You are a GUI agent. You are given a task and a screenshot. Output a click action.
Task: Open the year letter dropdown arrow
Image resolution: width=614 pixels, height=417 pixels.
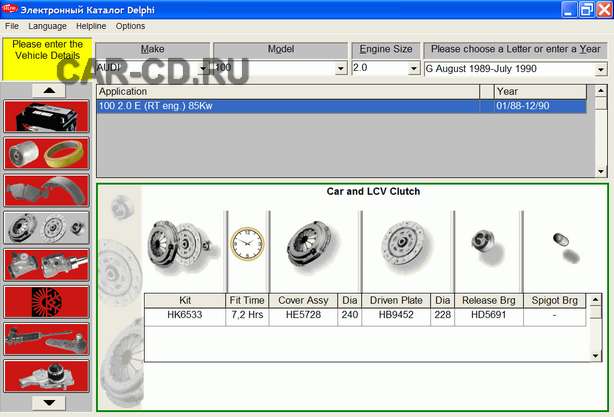point(601,69)
